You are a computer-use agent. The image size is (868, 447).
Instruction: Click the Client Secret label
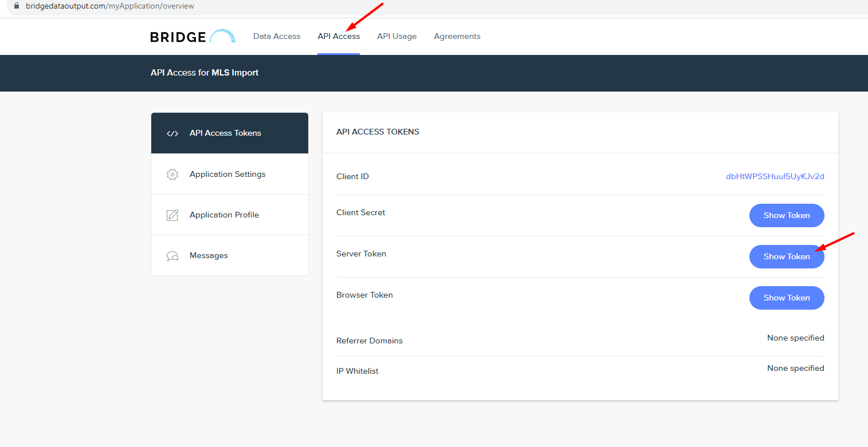pyautogui.click(x=360, y=212)
